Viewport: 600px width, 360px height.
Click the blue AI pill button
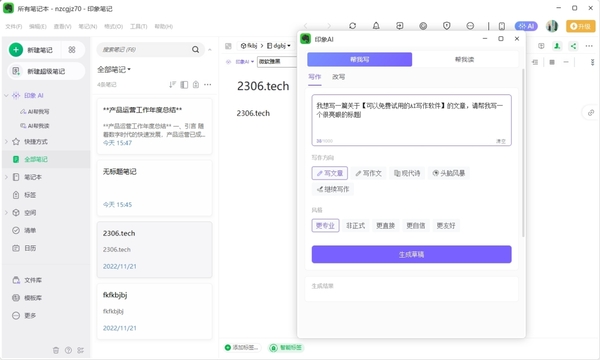click(526, 26)
